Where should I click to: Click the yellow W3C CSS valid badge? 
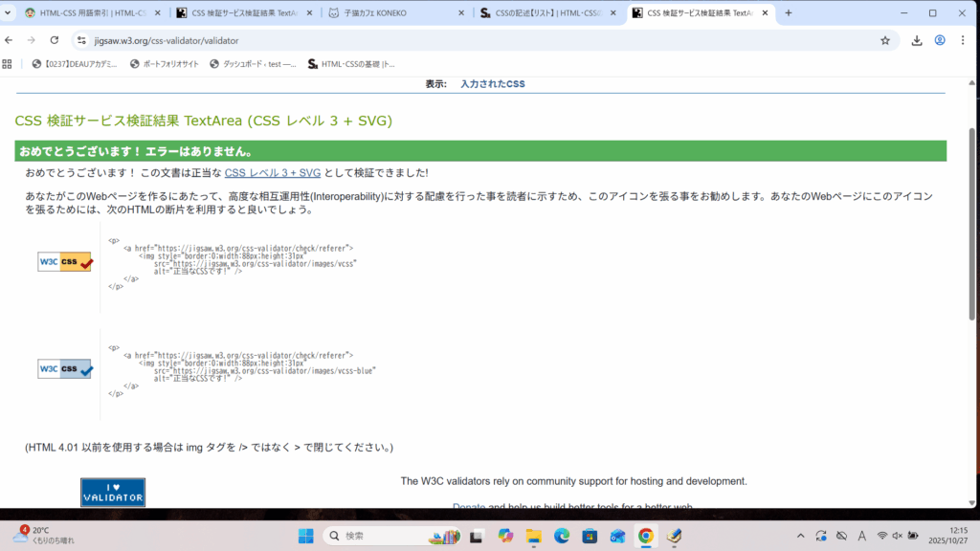pyautogui.click(x=64, y=261)
